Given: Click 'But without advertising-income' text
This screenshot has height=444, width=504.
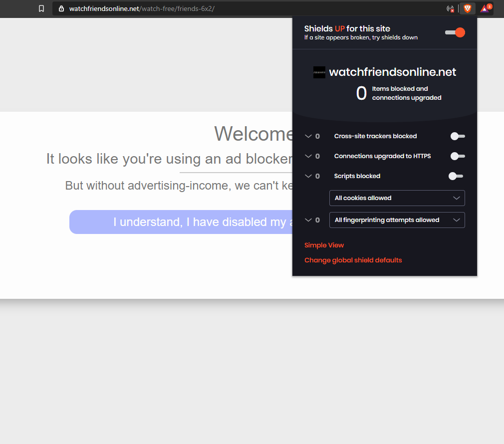Looking at the screenshot, I should pyautogui.click(x=179, y=186).
